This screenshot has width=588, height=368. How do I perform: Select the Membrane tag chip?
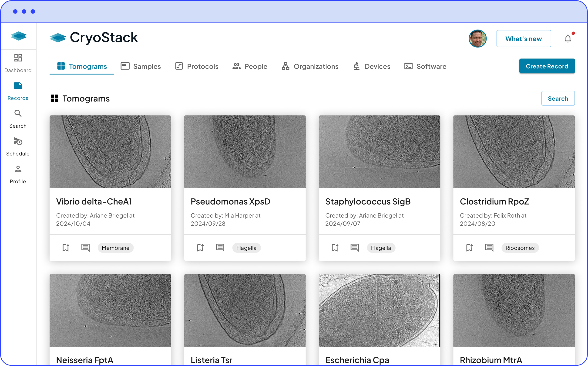tap(115, 248)
